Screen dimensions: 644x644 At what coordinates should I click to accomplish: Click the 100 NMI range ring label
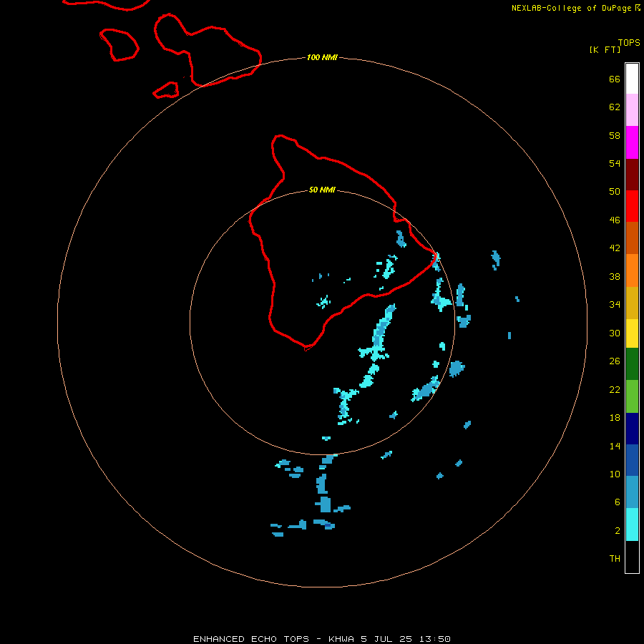(x=322, y=57)
